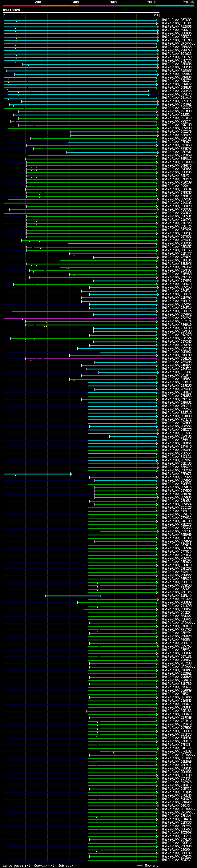197x868 pixels.
Task: Select UniRef100_A8LMD9 label
Action: click(x=177, y=603)
